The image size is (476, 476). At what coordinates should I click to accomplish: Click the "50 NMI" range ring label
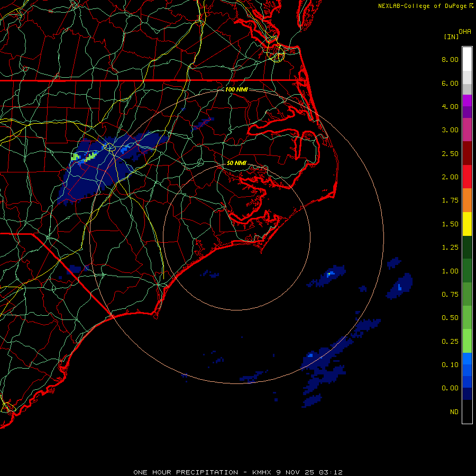coord(236,163)
